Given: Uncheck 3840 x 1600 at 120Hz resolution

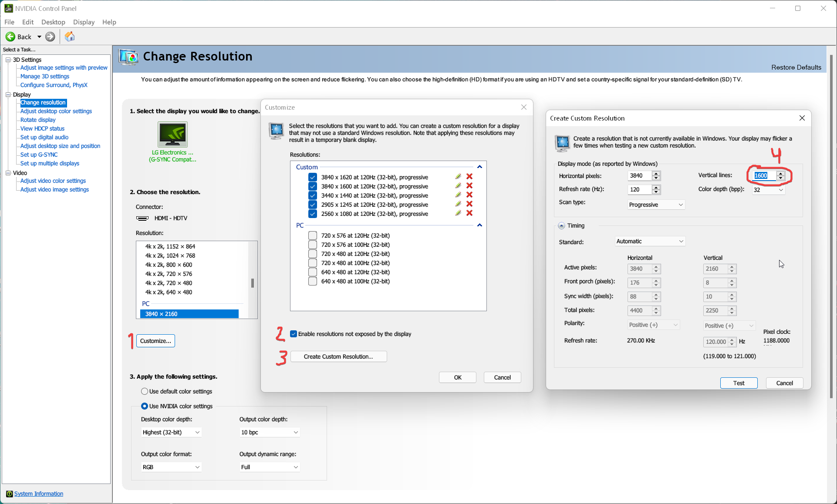Looking at the screenshot, I should tap(313, 186).
